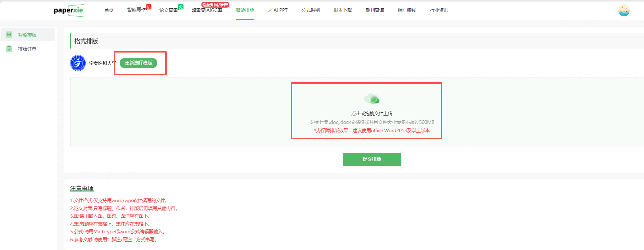Click the 点击或拖拽文件上传 upload text
Screen dimensions: 644x250
tap(372, 113)
